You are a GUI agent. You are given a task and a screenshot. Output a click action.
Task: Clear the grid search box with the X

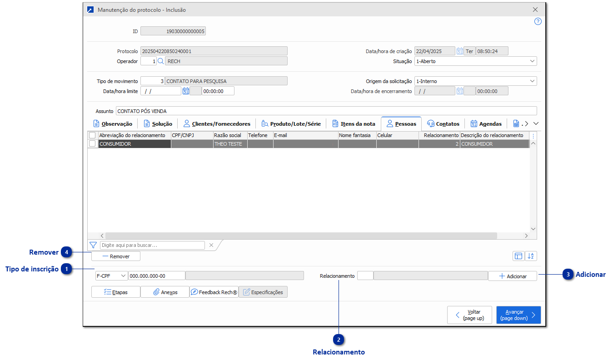[211, 245]
